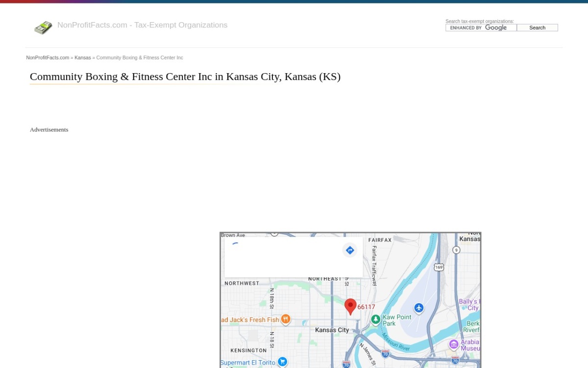Viewport: 588px width, 368px height.
Task: Click the route 9 highway marker
Action: click(x=456, y=250)
